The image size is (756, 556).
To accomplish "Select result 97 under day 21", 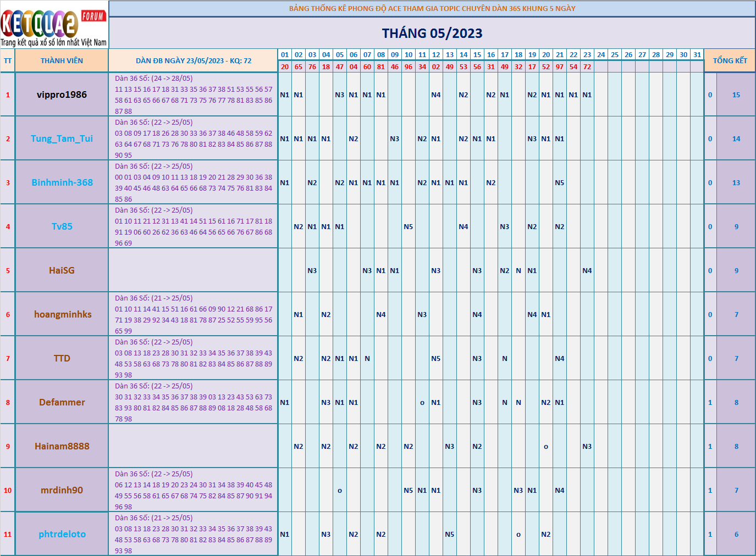I will click(560, 66).
